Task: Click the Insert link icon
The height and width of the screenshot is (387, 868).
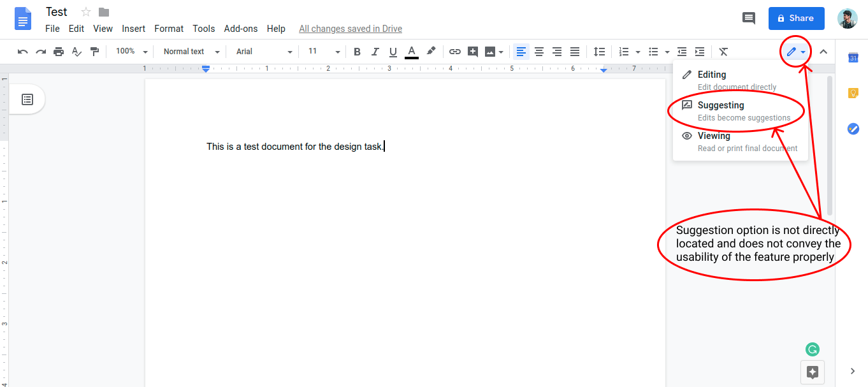Action: tap(454, 52)
